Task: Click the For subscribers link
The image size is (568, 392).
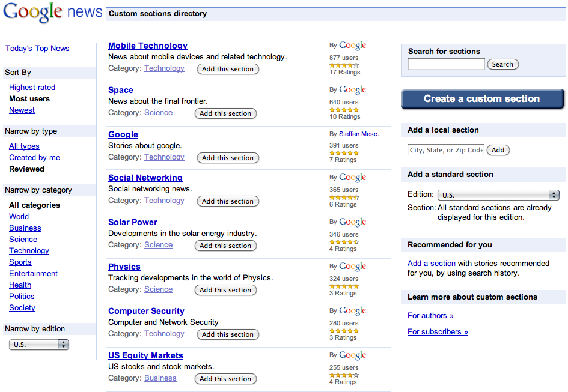Action: 437,331
